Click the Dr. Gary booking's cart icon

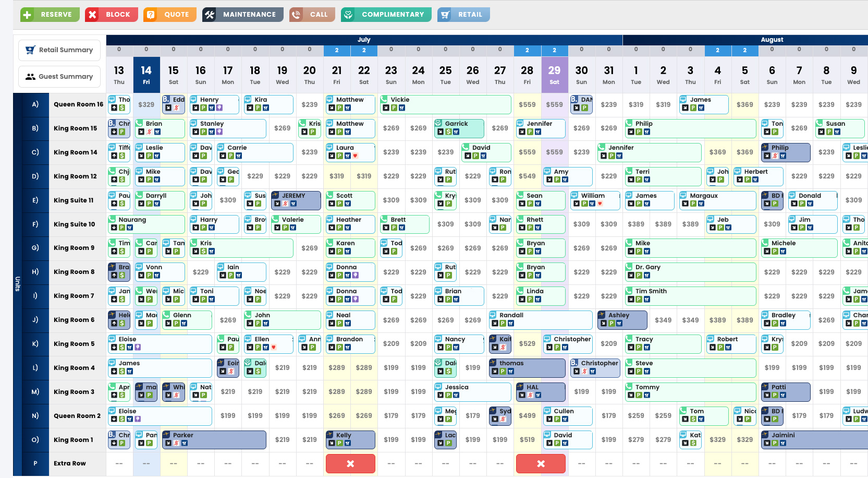pos(647,276)
